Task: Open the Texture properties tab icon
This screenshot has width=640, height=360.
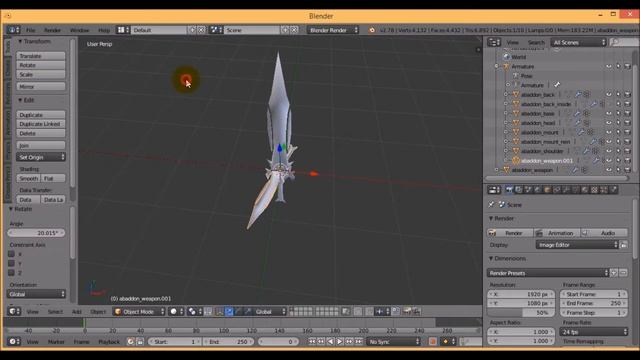Action: [x=594, y=190]
